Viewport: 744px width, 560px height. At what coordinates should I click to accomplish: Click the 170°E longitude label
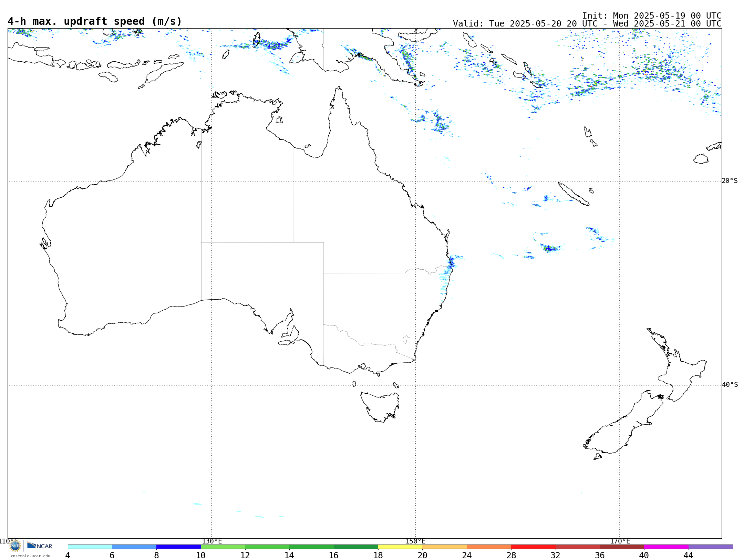pyautogui.click(x=620, y=541)
